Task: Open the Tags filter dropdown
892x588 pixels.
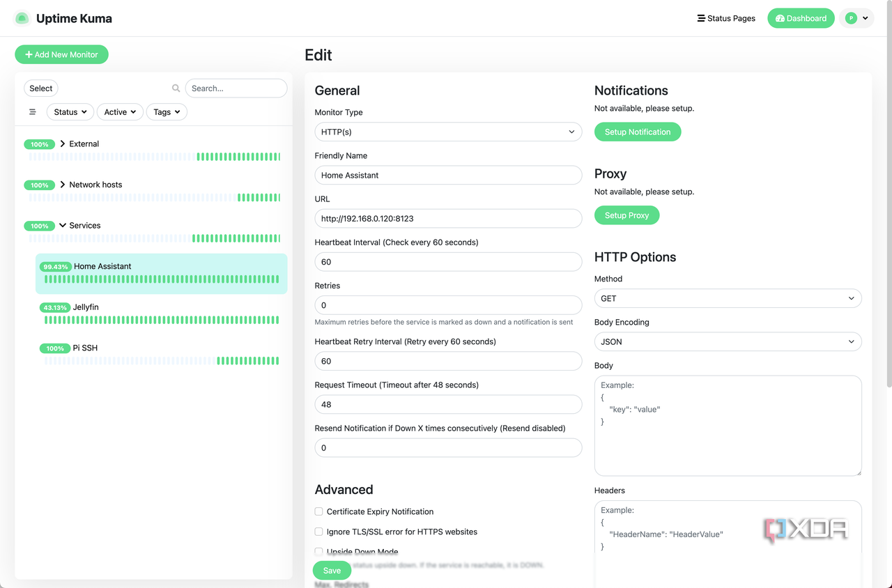Action: (167, 112)
